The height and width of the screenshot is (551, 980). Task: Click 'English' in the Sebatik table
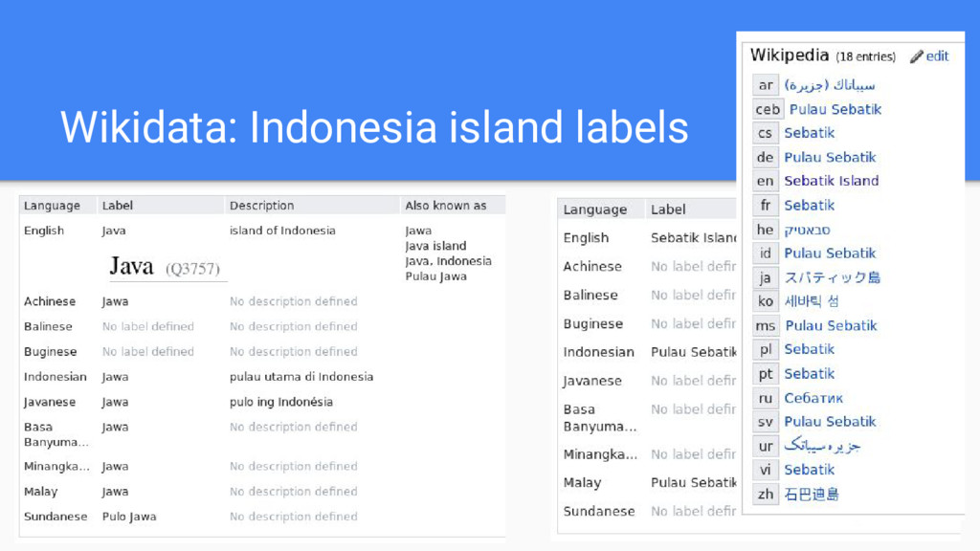point(586,238)
